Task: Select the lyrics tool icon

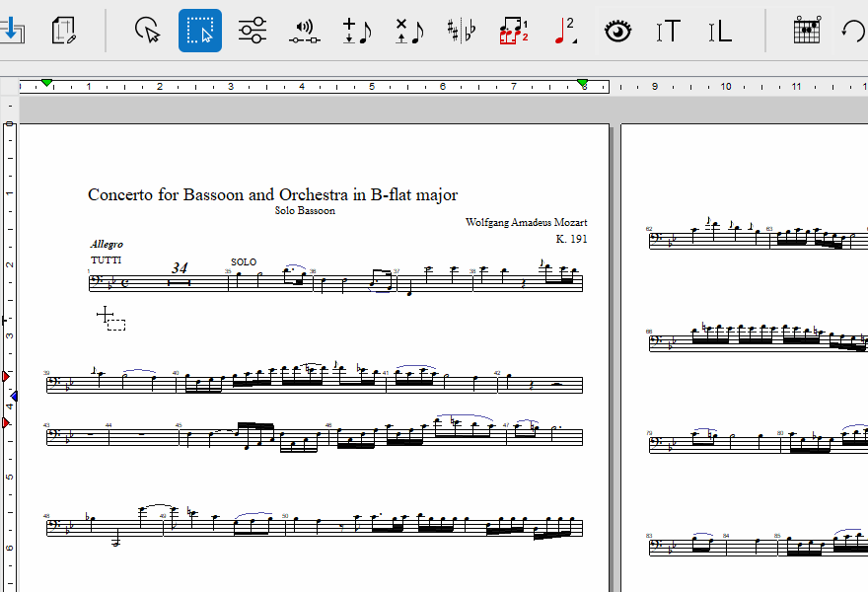Action: coord(720,31)
